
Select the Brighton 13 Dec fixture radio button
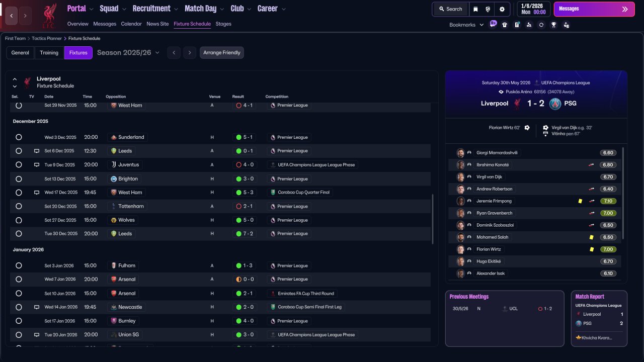pyautogui.click(x=19, y=179)
